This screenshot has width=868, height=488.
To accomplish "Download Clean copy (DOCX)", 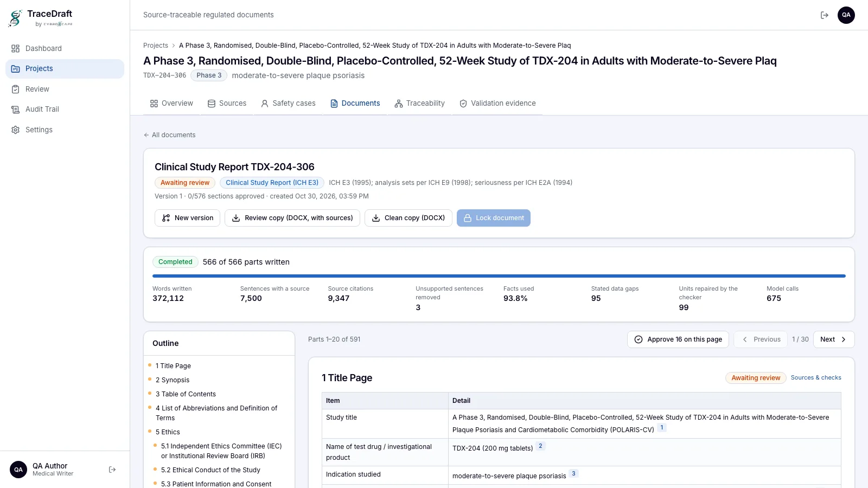I will 409,218.
